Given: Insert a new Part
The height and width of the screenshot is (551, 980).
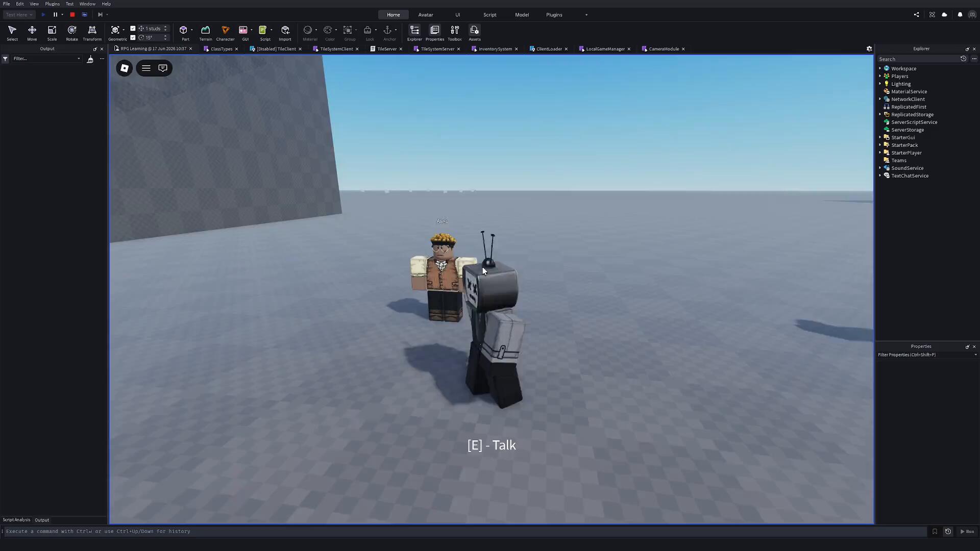Looking at the screenshot, I should pyautogui.click(x=184, y=33).
